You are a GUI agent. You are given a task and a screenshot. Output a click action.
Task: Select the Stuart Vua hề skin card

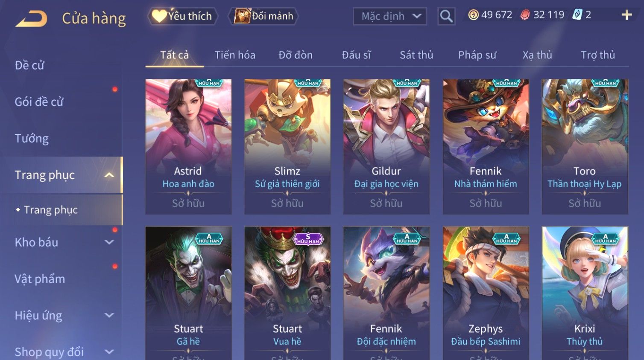287,293
